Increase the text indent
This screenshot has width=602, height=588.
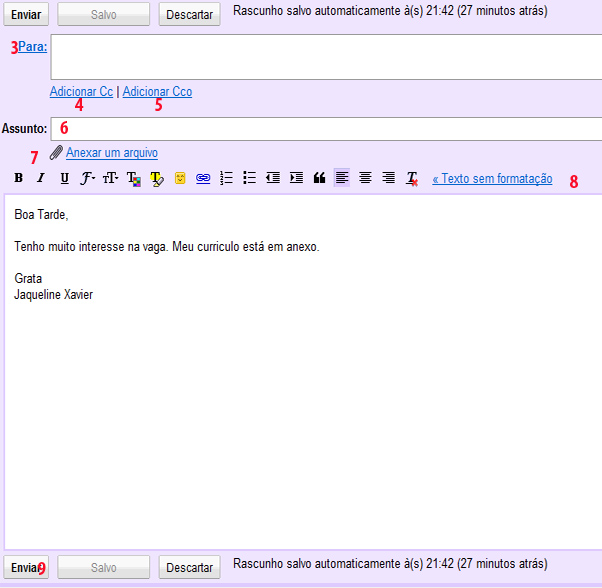[296, 178]
